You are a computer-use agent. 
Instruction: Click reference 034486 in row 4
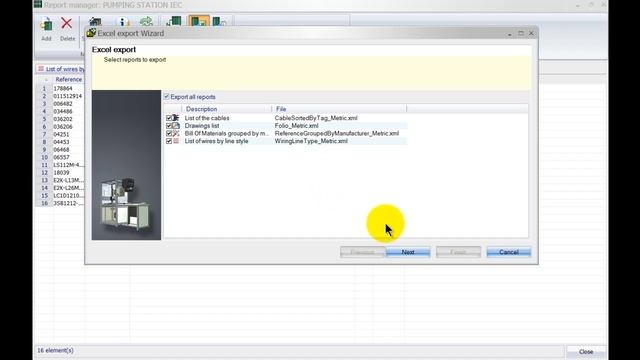(62, 111)
